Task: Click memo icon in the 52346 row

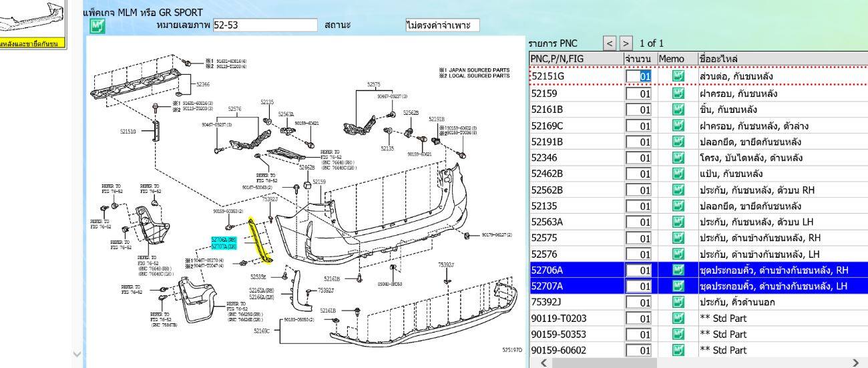Action: pos(677,158)
